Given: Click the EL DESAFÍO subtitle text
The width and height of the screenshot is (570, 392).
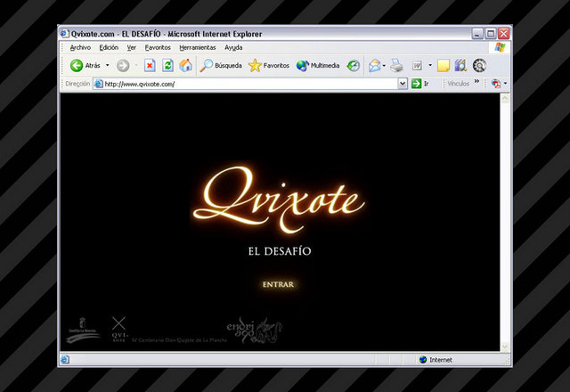Looking at the screenshot, I should tap(280, 251).
